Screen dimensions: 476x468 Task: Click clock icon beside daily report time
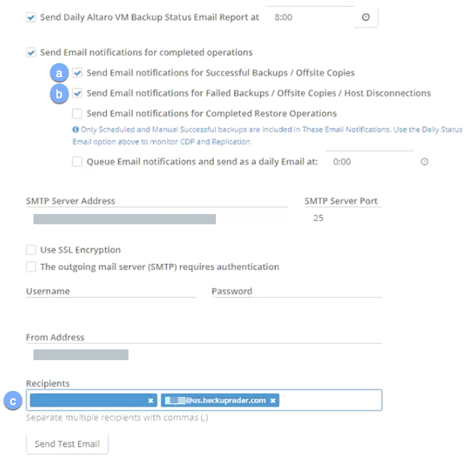point(365,17)
